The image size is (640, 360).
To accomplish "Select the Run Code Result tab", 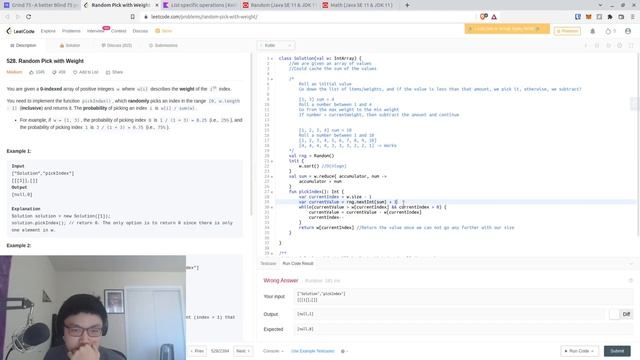I will [298, 264].
